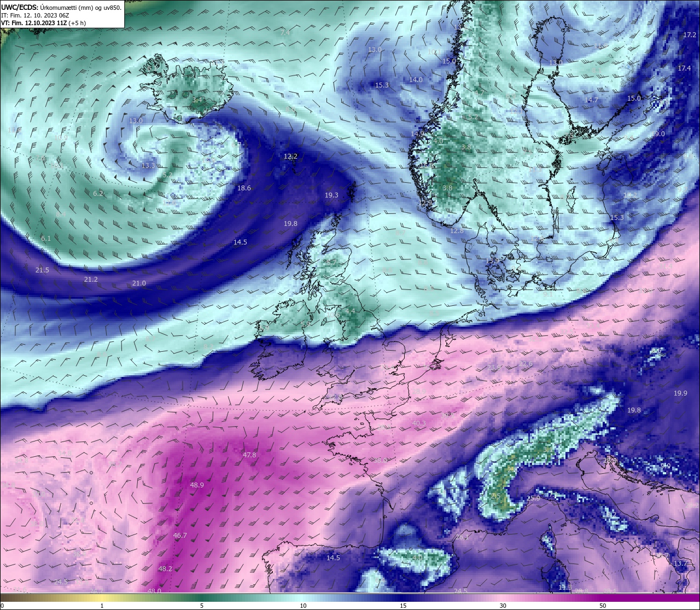The image size is (700, 610).
Task: Click the legend tick label 0
Action: point(2,606)
